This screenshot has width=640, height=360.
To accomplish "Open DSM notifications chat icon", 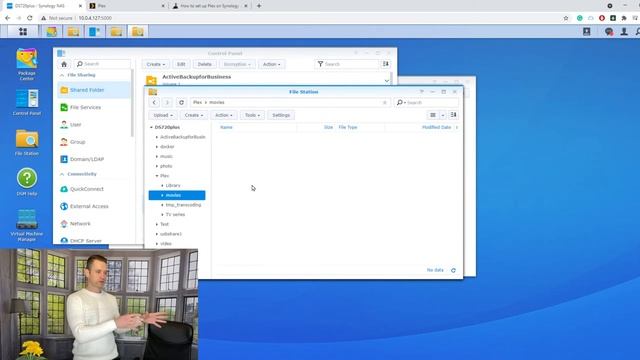I will pyautogui.click(x=609, y=31).
